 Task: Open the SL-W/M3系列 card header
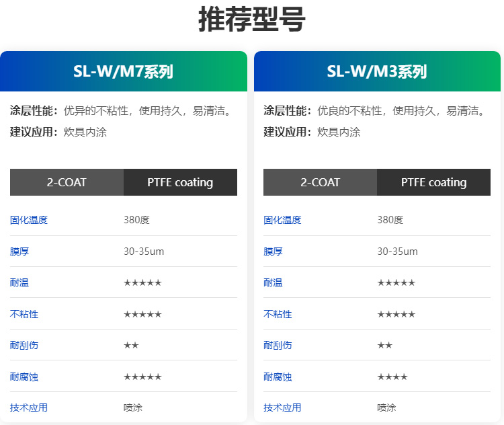pyautogui.click(x=377, y=71)
